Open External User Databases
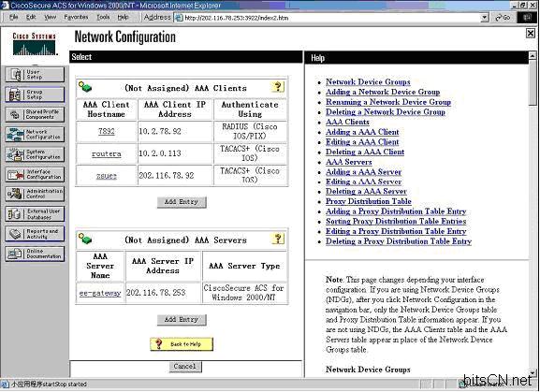The height and width of the screenshot is (392, 540). coord(35,213)
